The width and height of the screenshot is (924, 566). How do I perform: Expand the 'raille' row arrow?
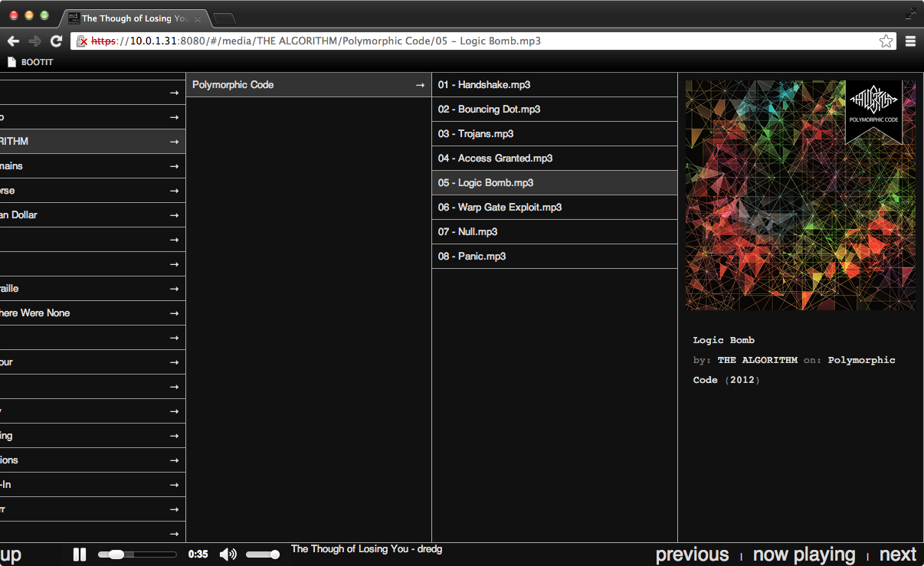point(175,289)
